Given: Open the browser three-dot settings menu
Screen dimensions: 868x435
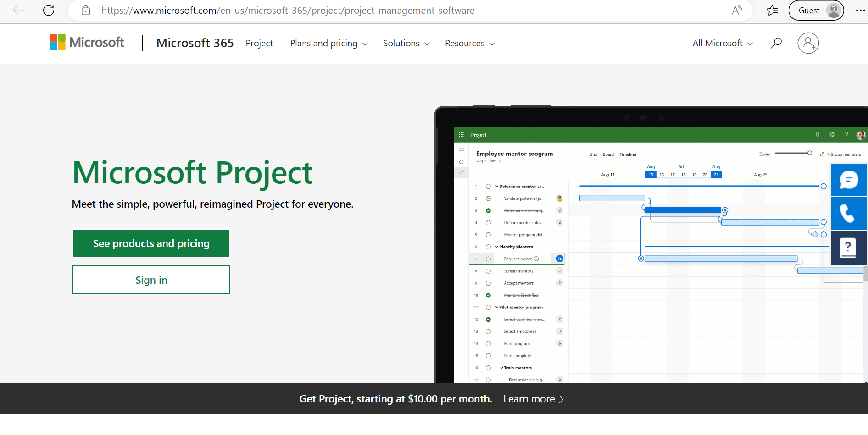Looking at the screenshot, I should coord(860,10).
